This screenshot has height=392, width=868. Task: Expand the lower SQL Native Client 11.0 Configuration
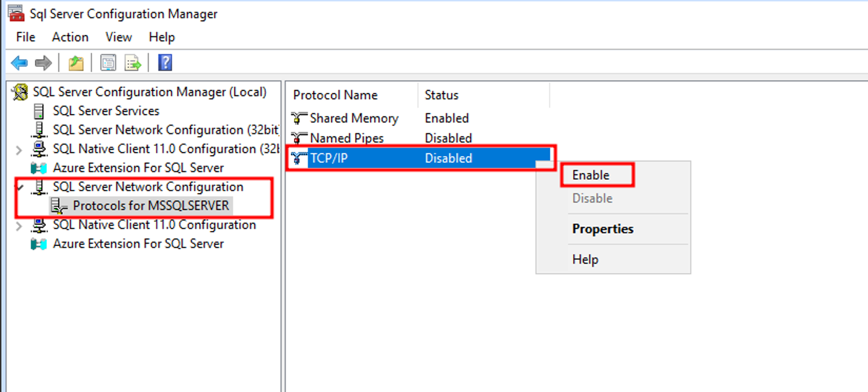[19, 226]
